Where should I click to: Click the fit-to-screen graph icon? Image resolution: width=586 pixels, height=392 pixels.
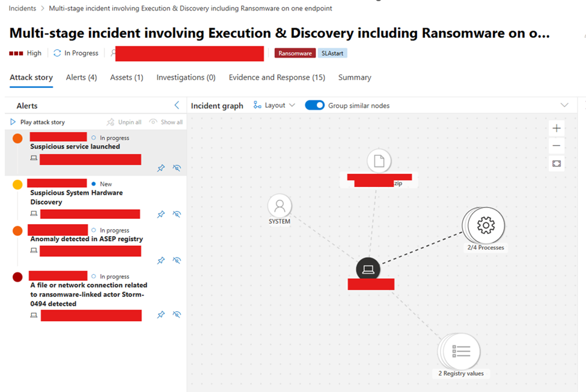point(557,164)
